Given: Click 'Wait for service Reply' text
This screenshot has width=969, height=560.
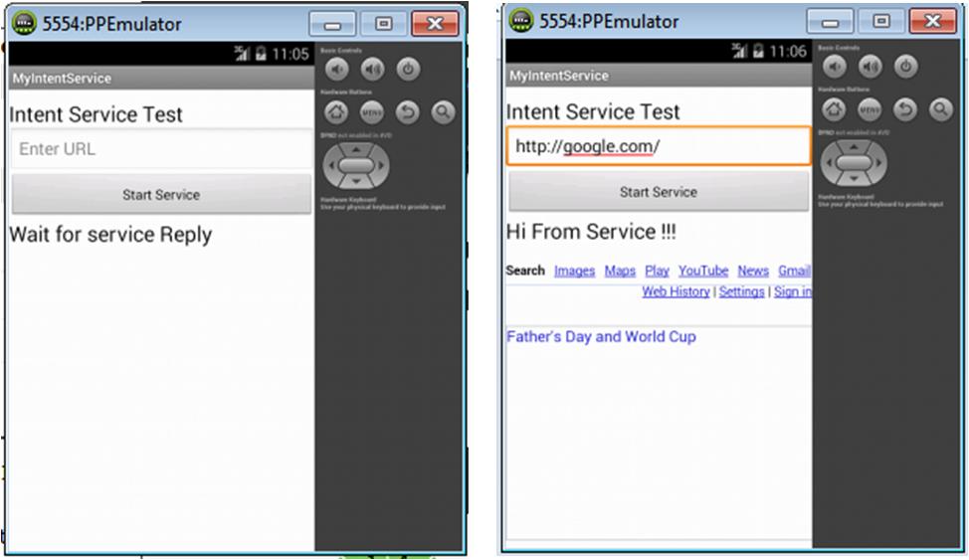Looking at the screenshot, I should [110, 235].
